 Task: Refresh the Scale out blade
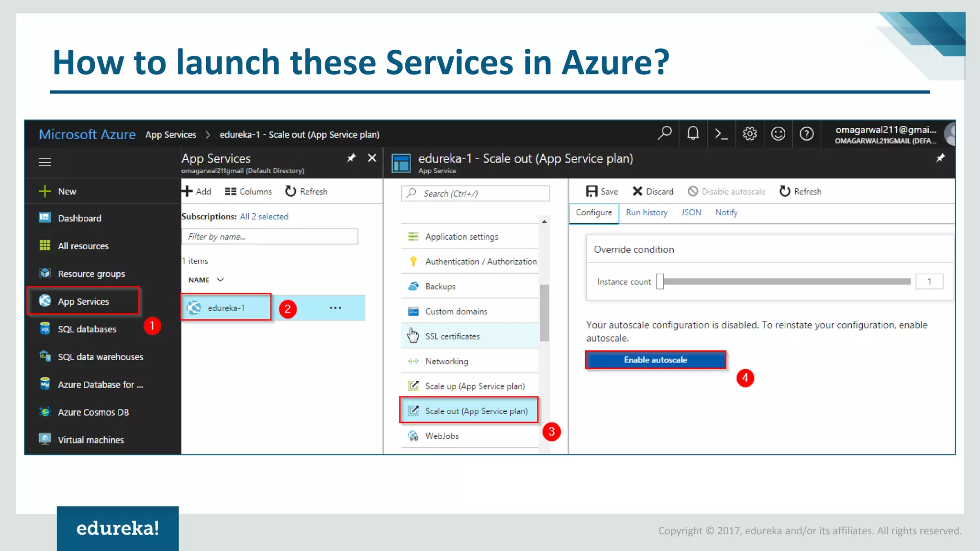click(x=801, y=191)
